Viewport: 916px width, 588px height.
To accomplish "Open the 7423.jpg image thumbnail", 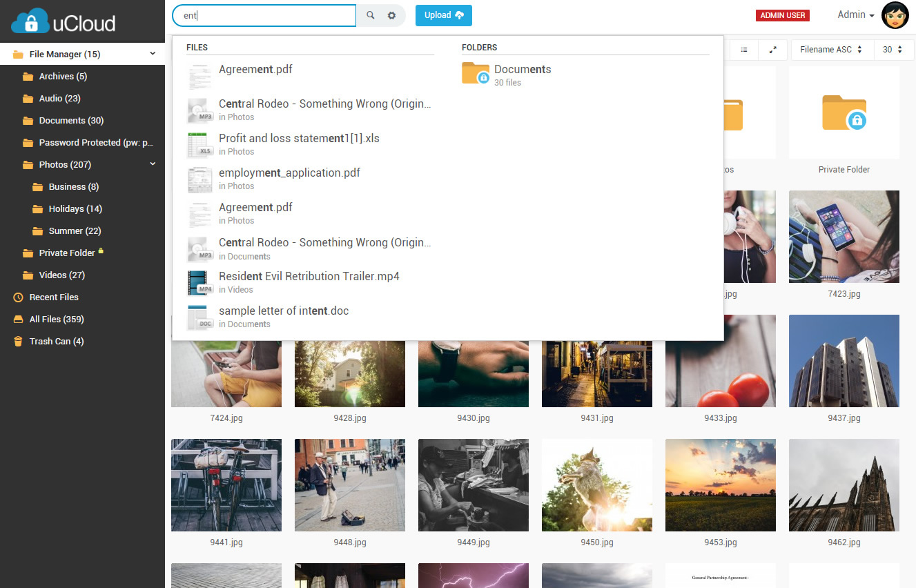I will tap(844, 237).
